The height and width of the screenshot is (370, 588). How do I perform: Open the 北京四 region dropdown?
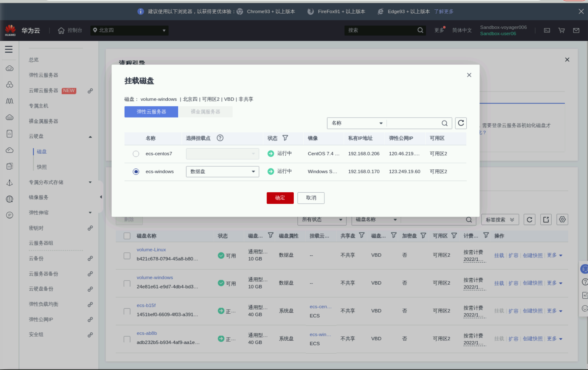coord(129,30)
